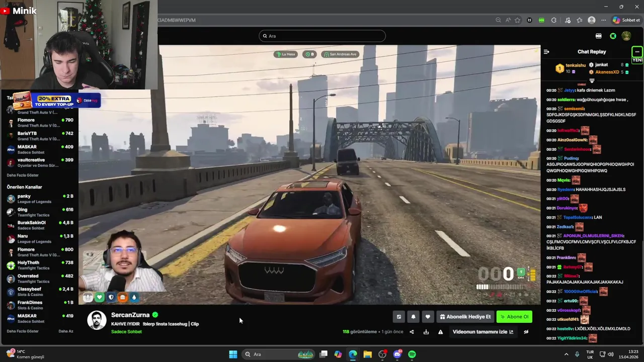Click the volume speaker tray icon
The image size is (644, 362).
point(611,354)
